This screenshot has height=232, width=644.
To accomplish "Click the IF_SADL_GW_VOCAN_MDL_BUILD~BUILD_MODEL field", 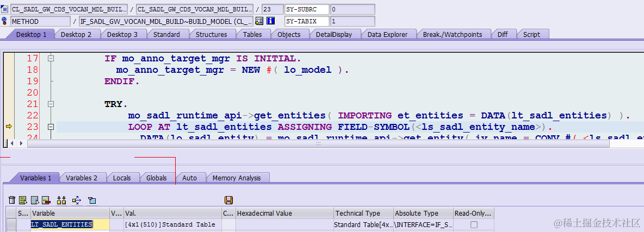I will pyautogui.click(x=166, y=21).
